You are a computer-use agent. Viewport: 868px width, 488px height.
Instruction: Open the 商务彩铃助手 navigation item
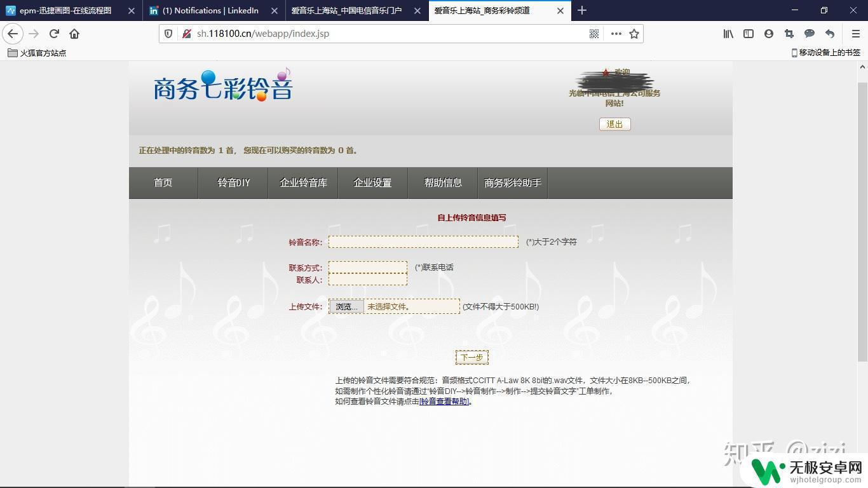[x=513, y=183]
